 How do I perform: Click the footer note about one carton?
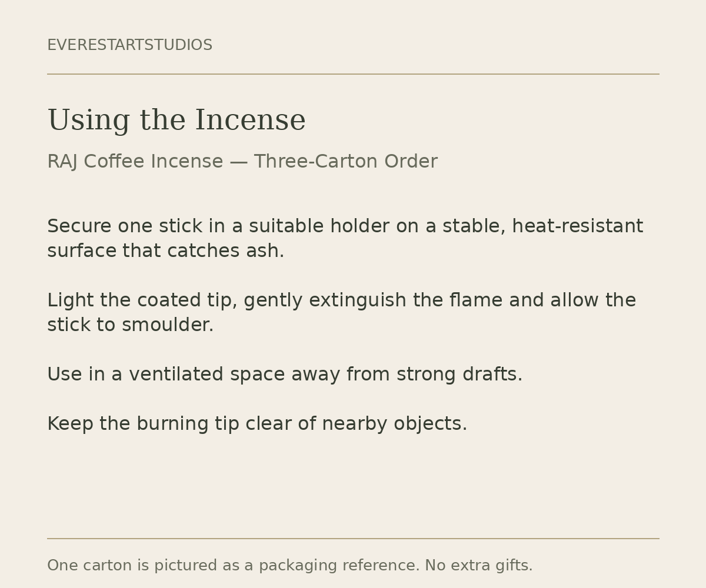[x=290, y=566]
